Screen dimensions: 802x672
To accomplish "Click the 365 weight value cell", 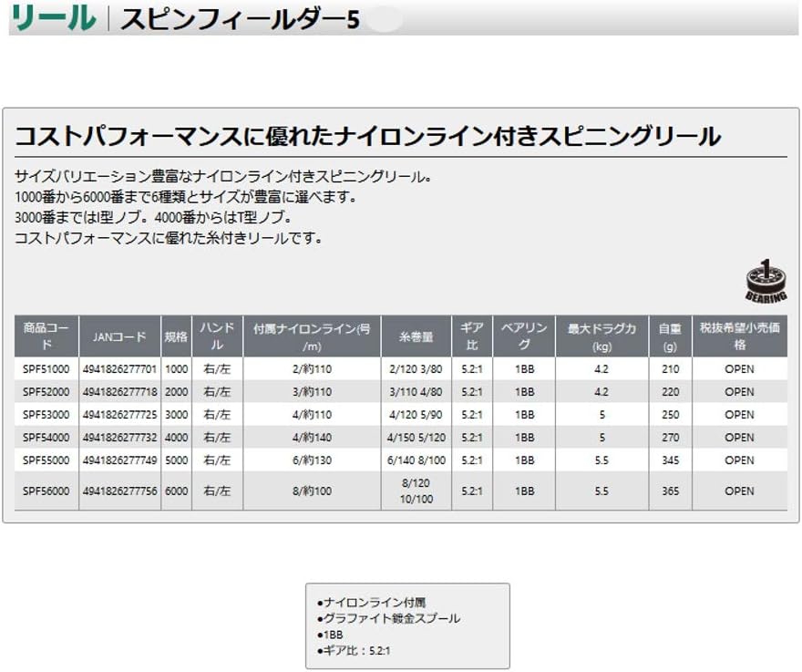I will 669,491.
